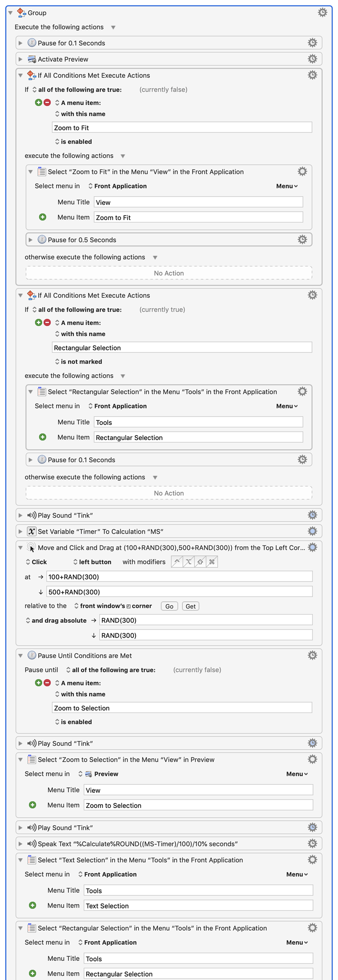
Task: Collapse the Move and Click and Drag action
Action: click(21, 548)
